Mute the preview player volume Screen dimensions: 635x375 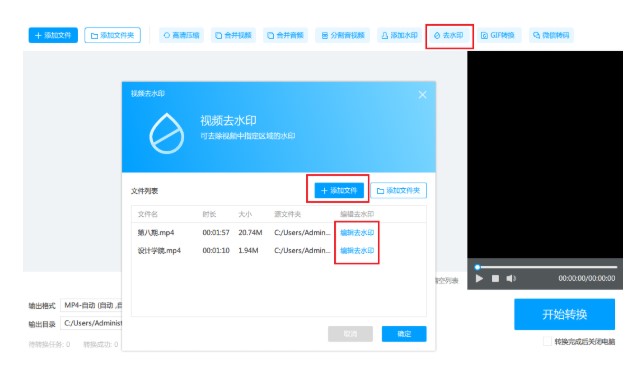coord(511,279)
